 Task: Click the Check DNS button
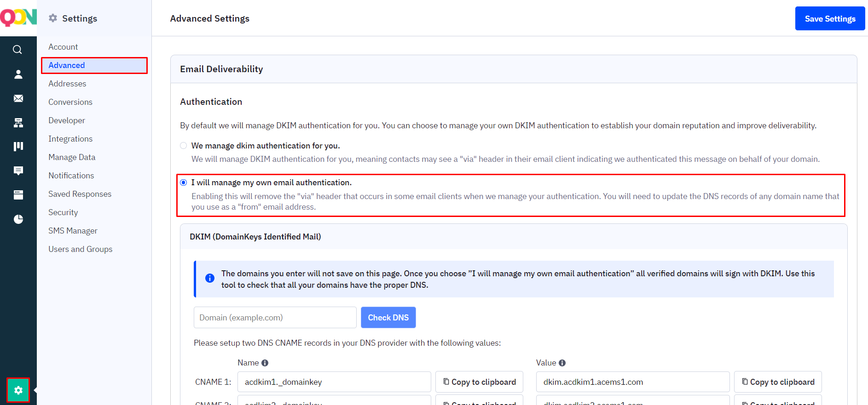click(388, 318)
